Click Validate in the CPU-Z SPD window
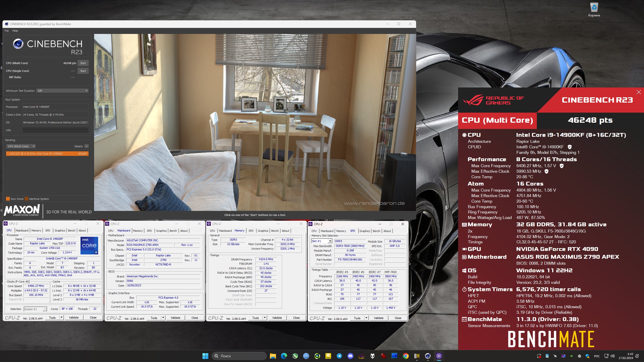644x362 pixels. [x=378, y=318]
